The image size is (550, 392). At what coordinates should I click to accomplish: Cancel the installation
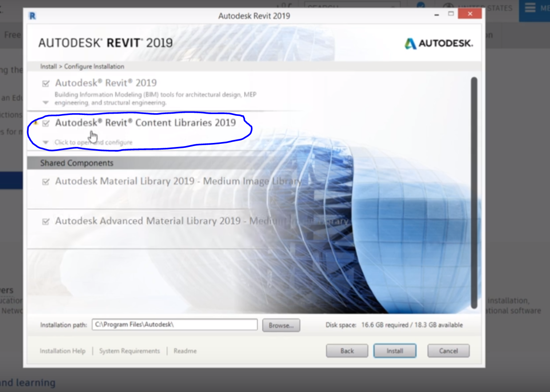448,351
